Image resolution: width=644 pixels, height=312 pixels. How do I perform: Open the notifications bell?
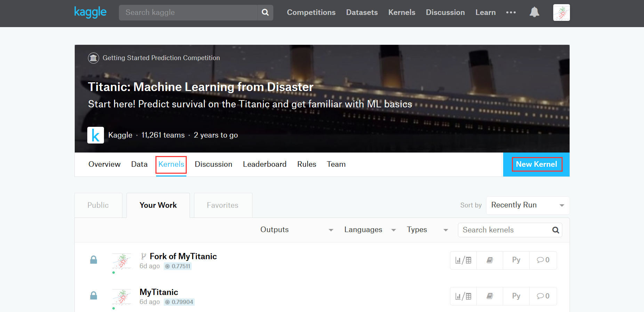(x=534, y=12)
